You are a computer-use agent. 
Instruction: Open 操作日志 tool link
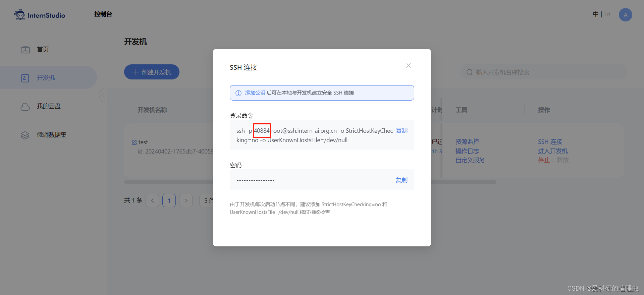(x=467, y=151)
